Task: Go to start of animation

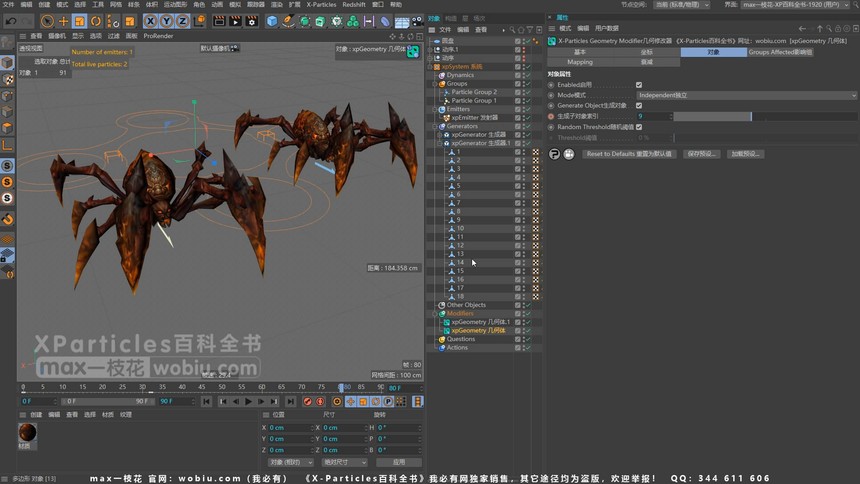Action: (x=206, y=402)
